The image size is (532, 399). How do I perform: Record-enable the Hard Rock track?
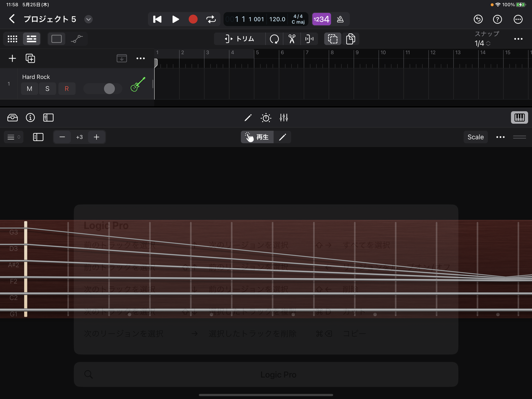66,89
